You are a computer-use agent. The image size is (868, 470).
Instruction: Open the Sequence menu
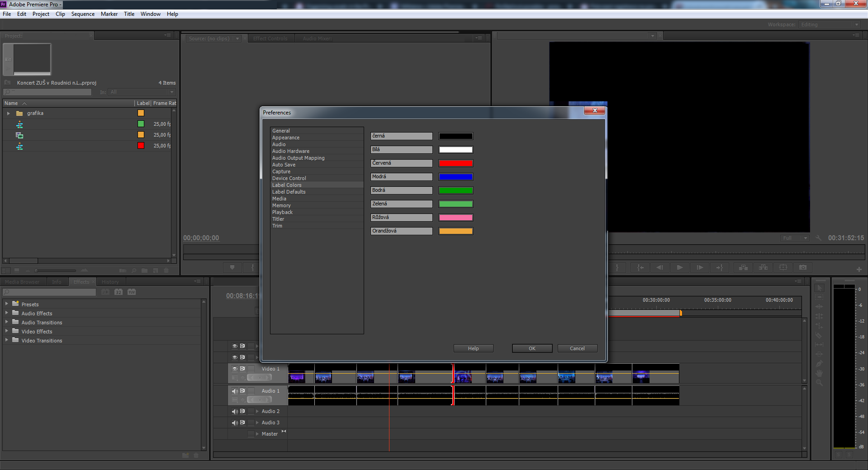tap(83, 14)
